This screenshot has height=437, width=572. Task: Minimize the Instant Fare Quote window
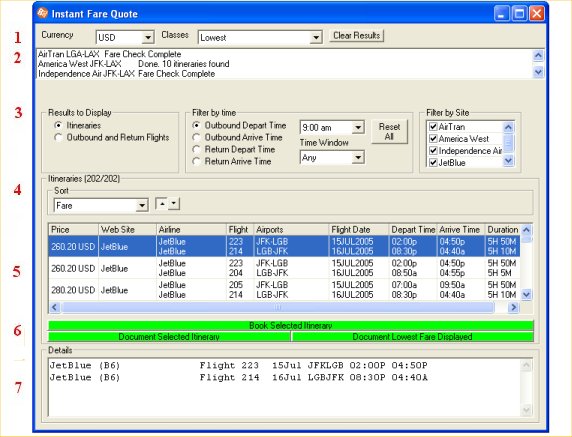tap(502, 14)
